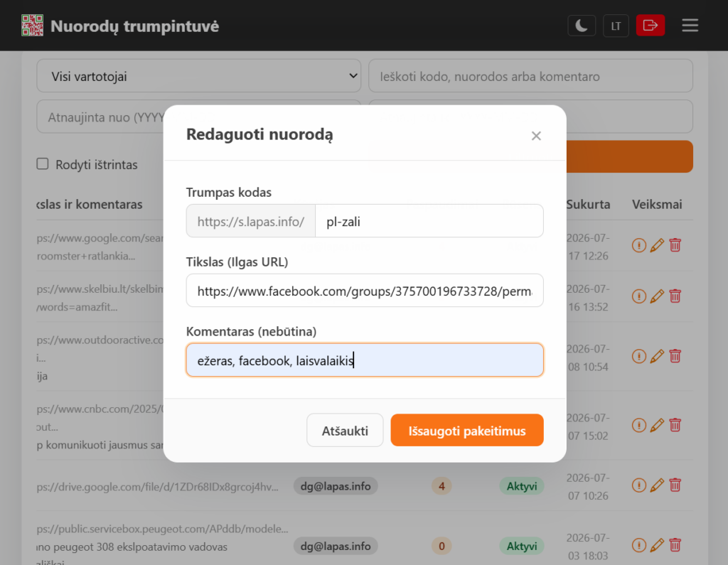Screen dimensions: 728x565
Task: Edit the outdooractive row link
Action: pos(657,356)
